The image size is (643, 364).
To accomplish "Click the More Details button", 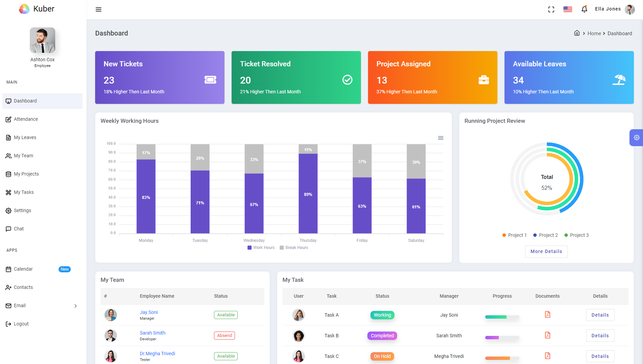I will pyautogui.click(x=546, y=251).
